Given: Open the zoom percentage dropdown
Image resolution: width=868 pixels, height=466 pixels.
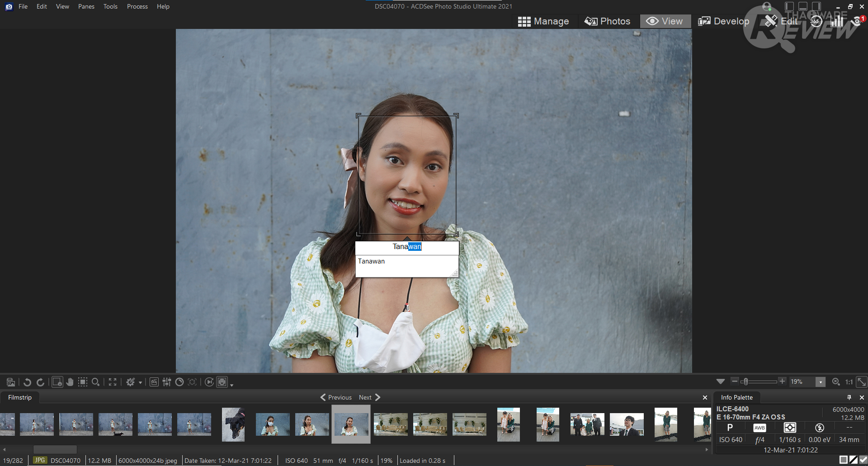Looking at the screenshot, I should pyautogui.click(x=821, y=382).
